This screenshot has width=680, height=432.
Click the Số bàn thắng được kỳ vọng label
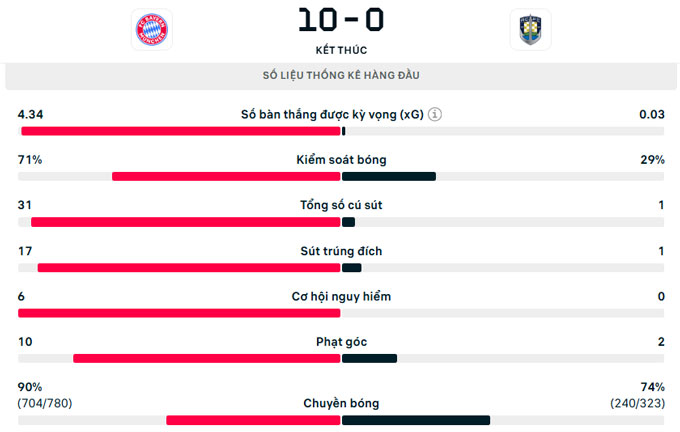point(332,115)
